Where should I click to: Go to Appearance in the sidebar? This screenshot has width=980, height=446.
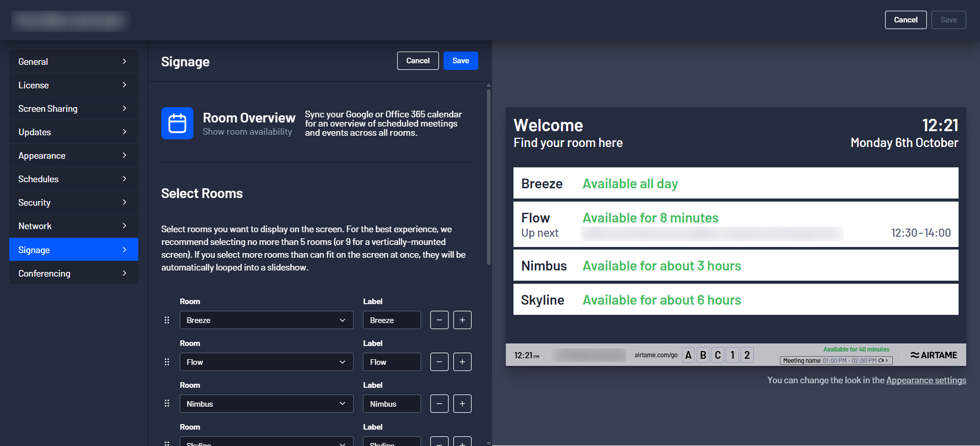point(73,156)
